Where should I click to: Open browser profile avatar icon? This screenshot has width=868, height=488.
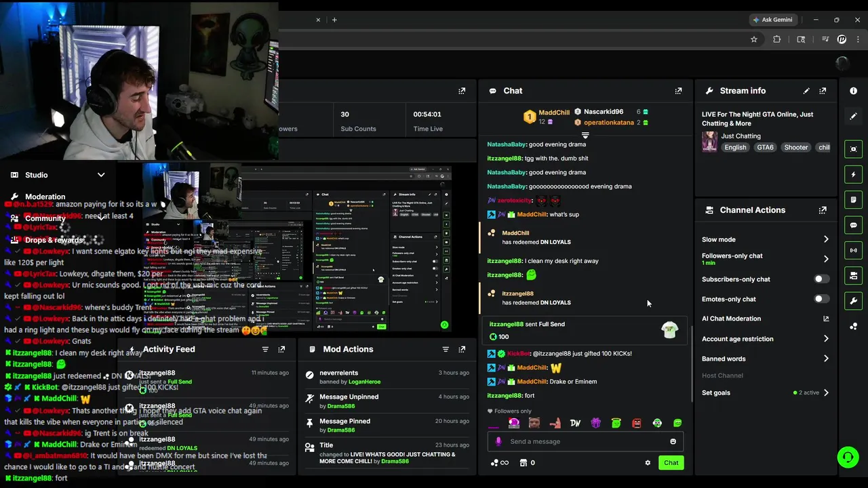click(842, 39)
